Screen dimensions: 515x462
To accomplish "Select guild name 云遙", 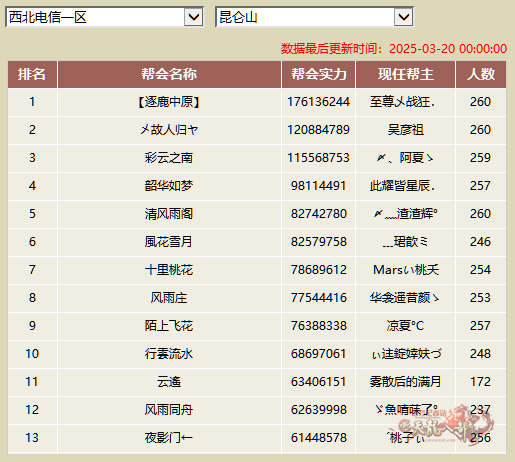I will click(x=169, y=382).
